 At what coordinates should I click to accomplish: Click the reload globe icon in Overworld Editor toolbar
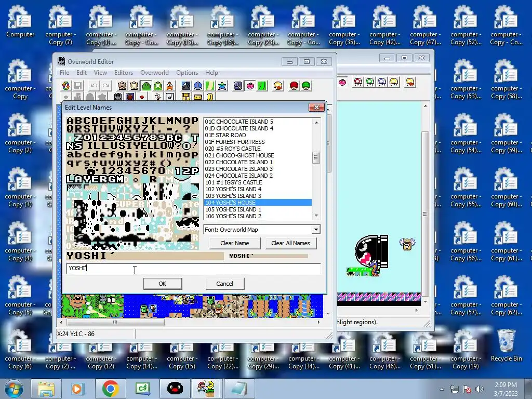coord(66,86)
